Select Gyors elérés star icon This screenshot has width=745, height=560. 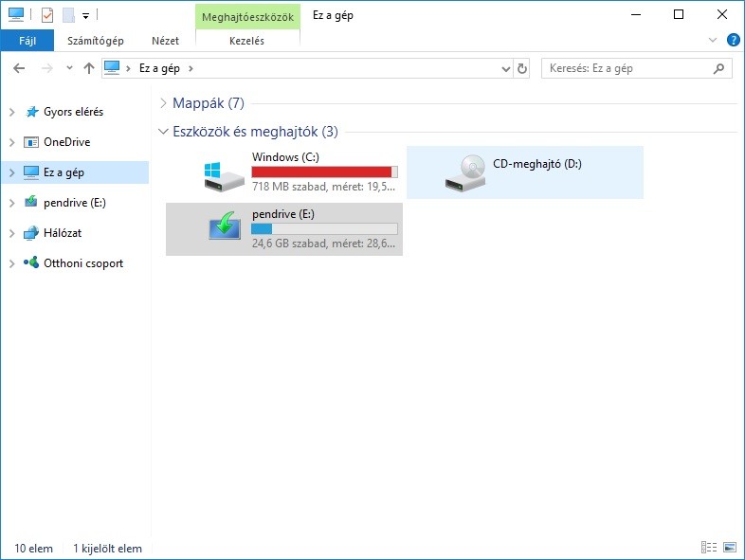click(32, 112)
